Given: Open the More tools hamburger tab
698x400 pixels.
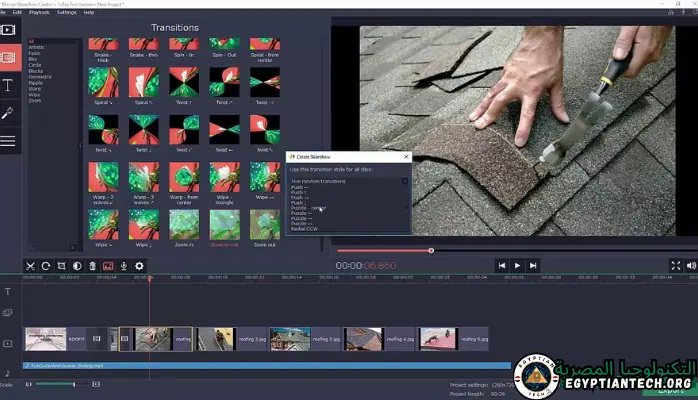Looking at the screenshot, I should [x=9, y=141].
